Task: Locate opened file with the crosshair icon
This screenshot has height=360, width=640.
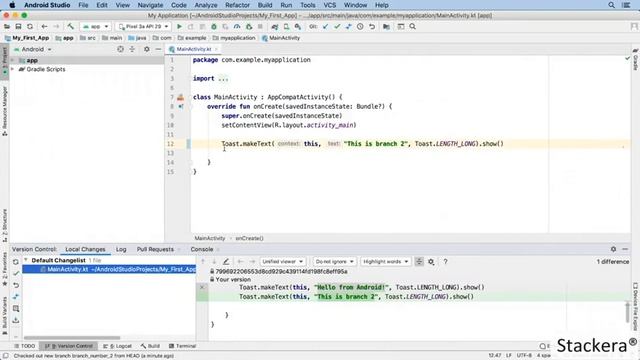Action: (120, 49)
